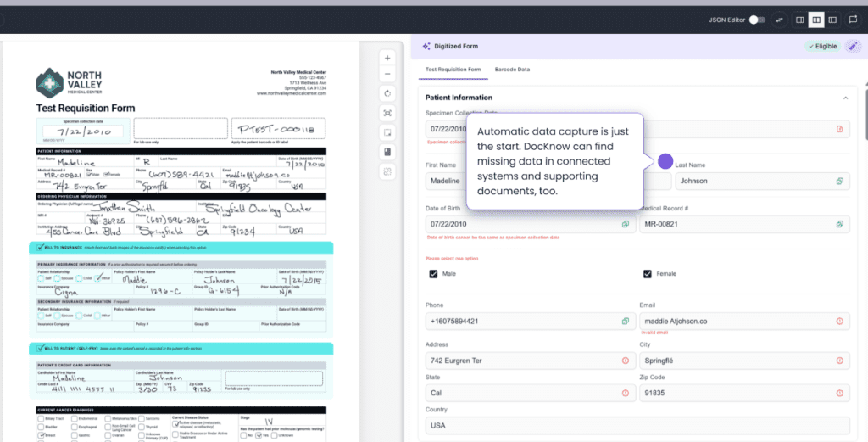Image resolution: width=868 pixels, height=442 pixels.
Task: Zoom in on the document with plus button
Action: coord(387,59)
